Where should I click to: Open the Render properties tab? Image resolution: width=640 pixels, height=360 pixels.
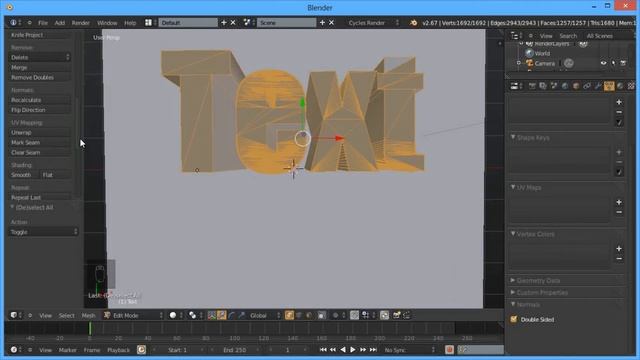point(532,86)
